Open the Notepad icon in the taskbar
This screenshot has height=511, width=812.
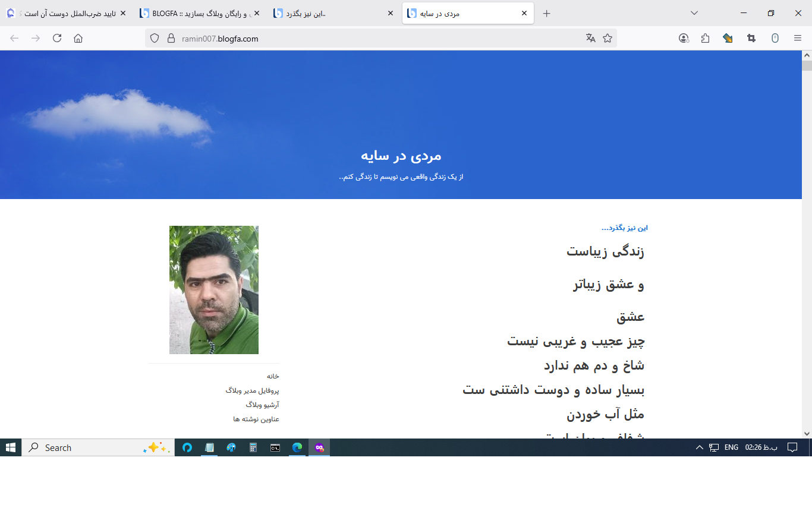tap(209, 447)
